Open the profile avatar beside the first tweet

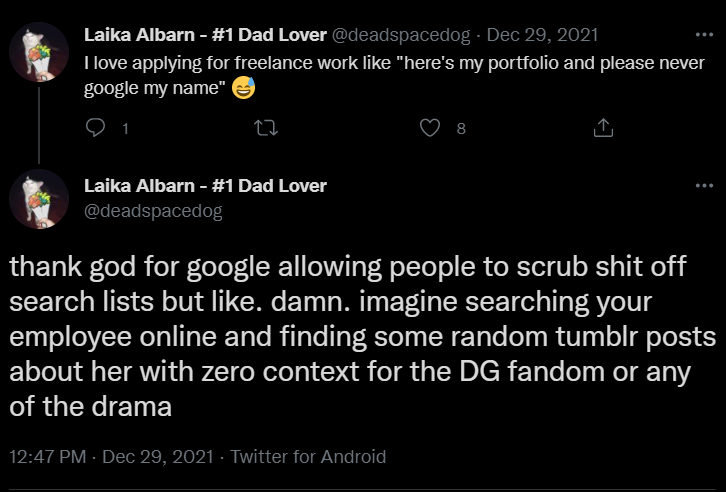38,50
